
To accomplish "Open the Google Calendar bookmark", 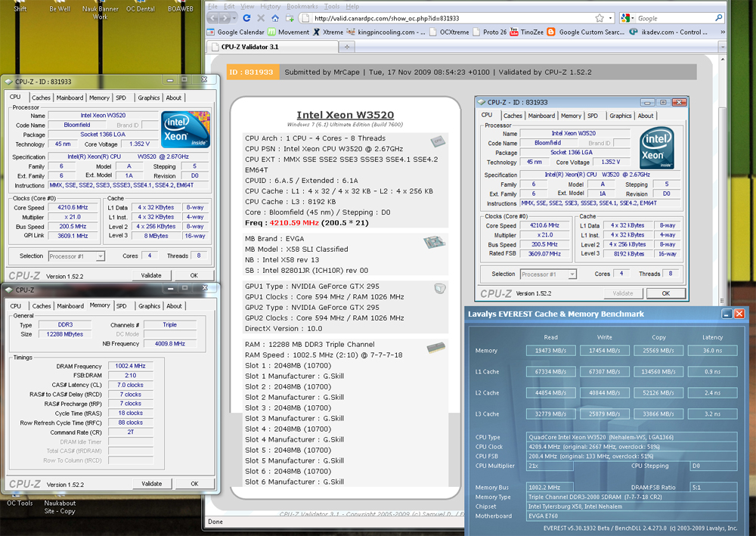I will [236, 33].
